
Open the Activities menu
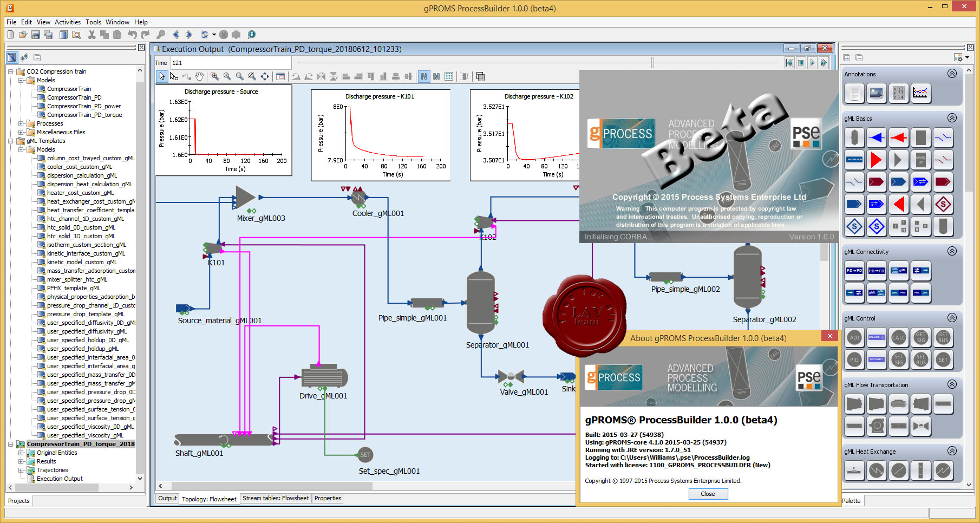pyautogui.click(x=68, y=22)
